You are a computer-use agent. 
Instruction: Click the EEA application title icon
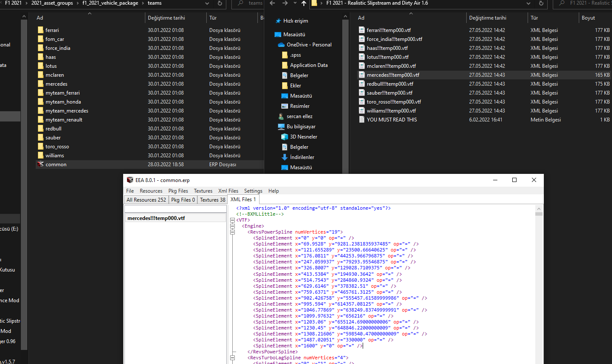coord(130,180)
